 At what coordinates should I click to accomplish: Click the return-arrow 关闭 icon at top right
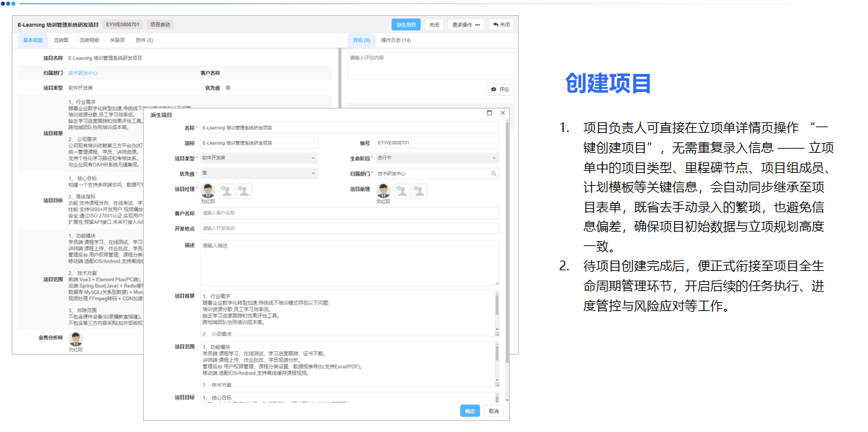pos(496,24)
